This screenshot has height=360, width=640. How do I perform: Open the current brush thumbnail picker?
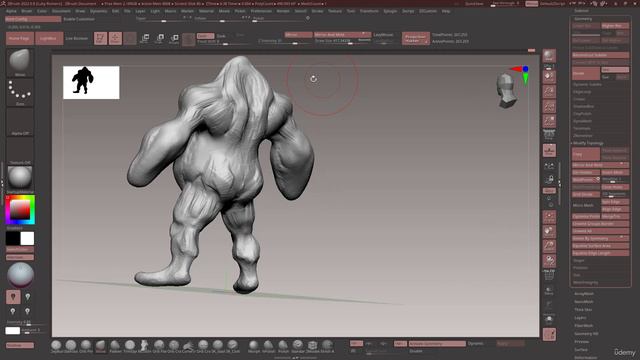(20, 62)
